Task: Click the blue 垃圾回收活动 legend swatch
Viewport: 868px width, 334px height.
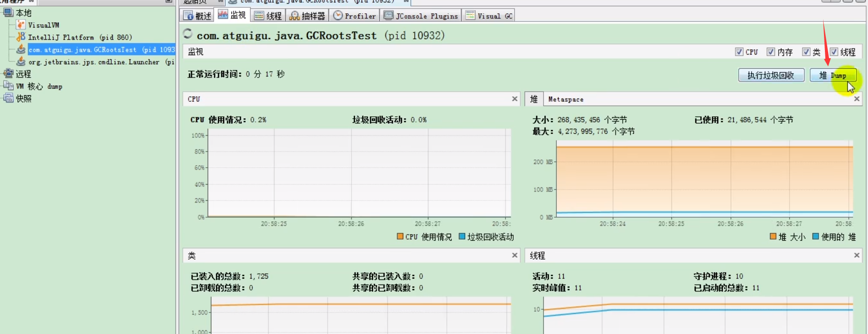Action: tap(462, 236)
